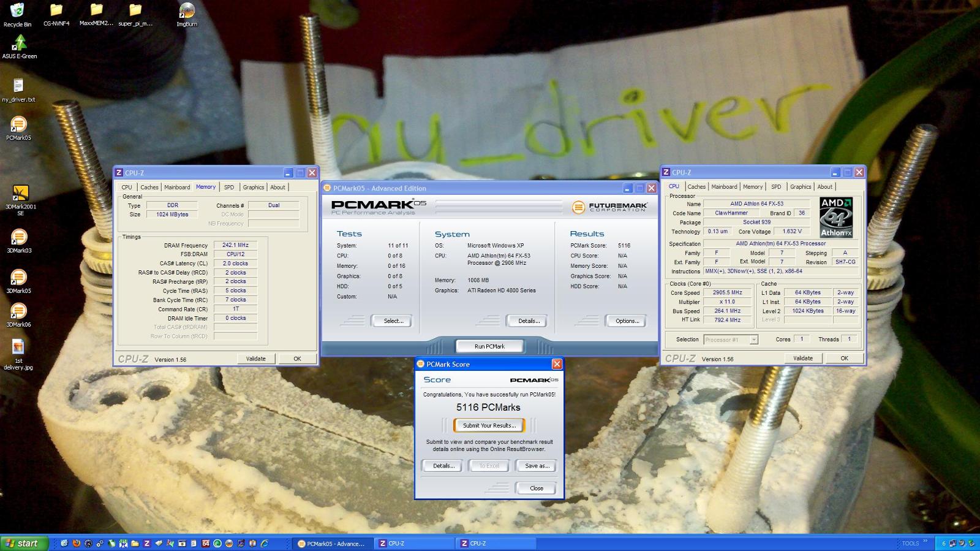Click the dual-monitor tray icon
Screen dimensions: 980x551
click(x=952, y=543)
